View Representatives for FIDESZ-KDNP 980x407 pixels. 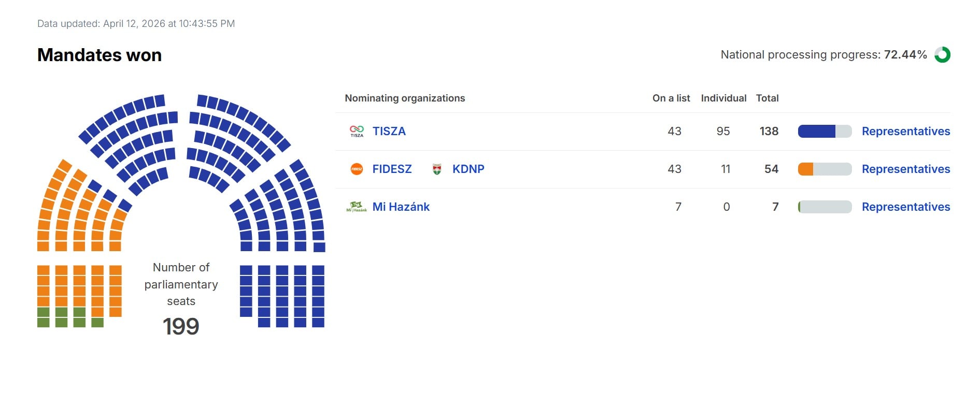coord(905,169)
